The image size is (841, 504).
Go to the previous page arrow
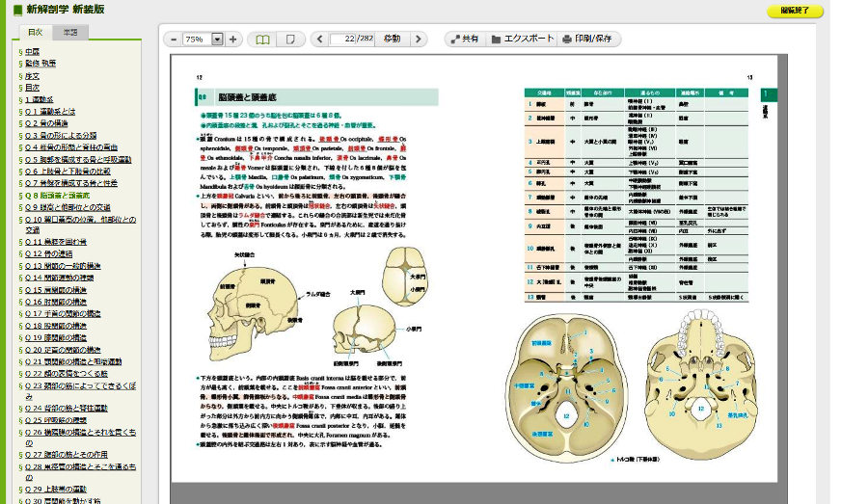click(319, 40)
